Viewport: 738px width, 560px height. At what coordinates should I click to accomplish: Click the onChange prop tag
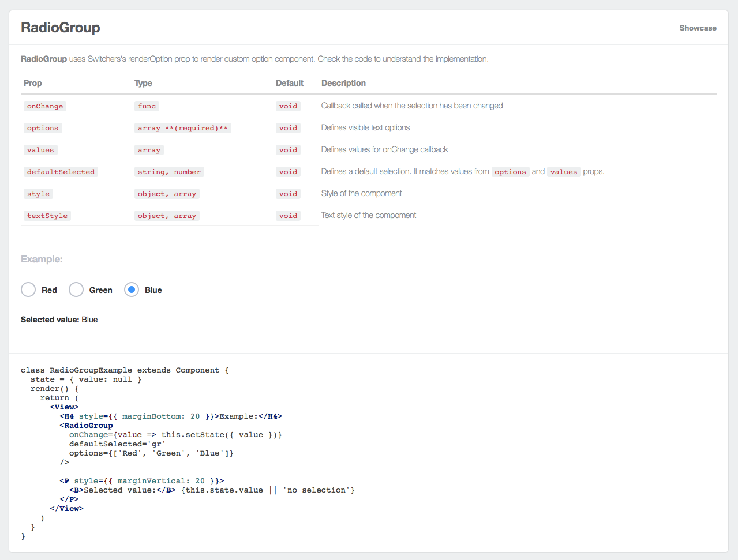click(x=45, y=106)
